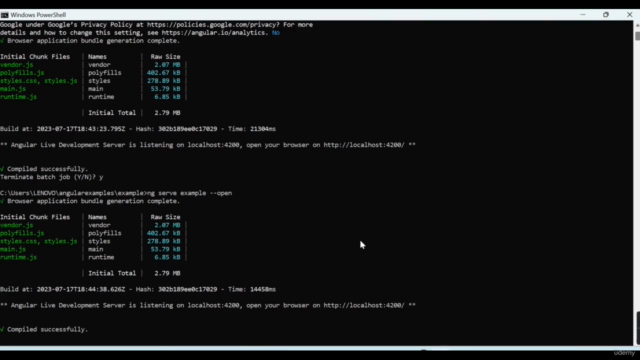640x360 pixels.
Task: Click the build timestamp 2023-07-17T18:43:23.795Z
Action: [81, 129]
